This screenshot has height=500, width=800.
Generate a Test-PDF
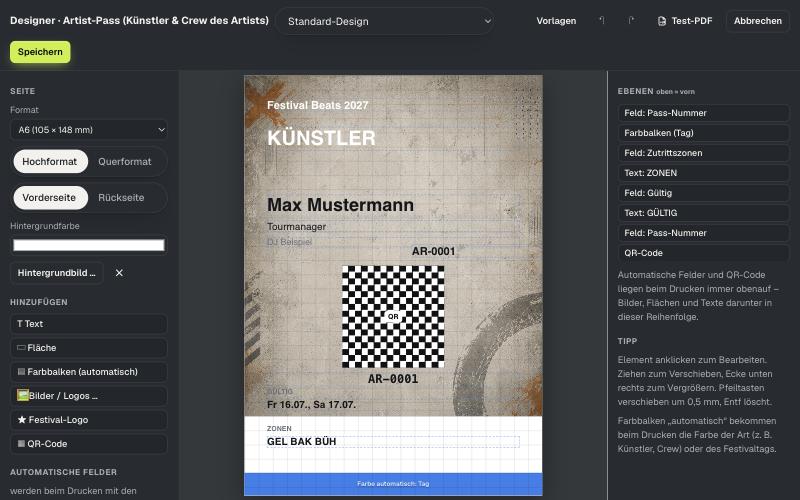tap(685, 21)
